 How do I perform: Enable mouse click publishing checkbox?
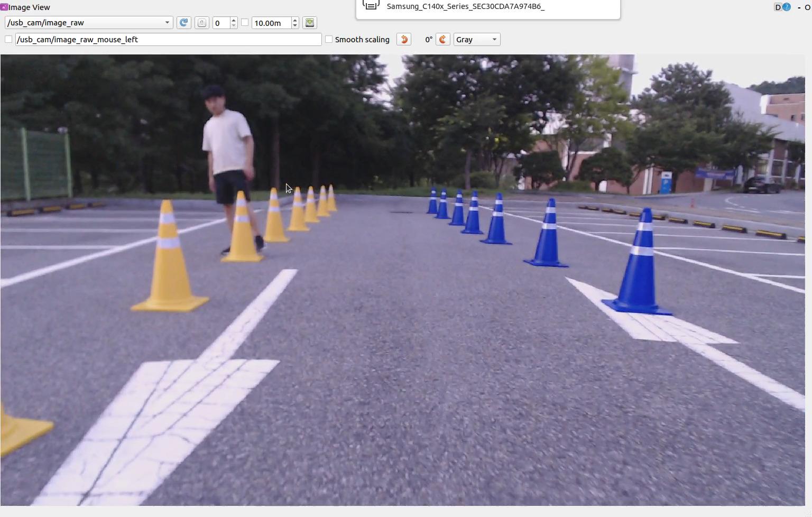[x=8, y=40]
